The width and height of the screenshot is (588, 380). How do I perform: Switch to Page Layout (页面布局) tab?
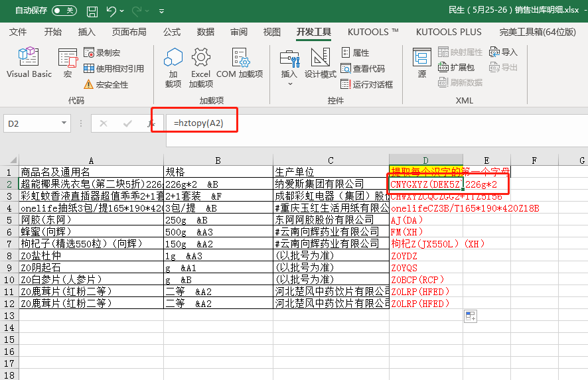click(129, 32)
